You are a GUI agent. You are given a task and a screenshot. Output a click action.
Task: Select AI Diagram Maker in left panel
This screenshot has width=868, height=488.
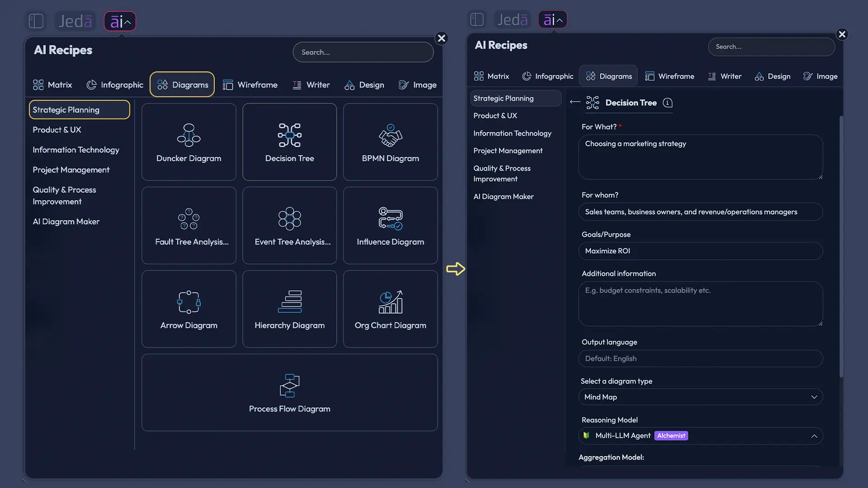click(x=66, y=221)
